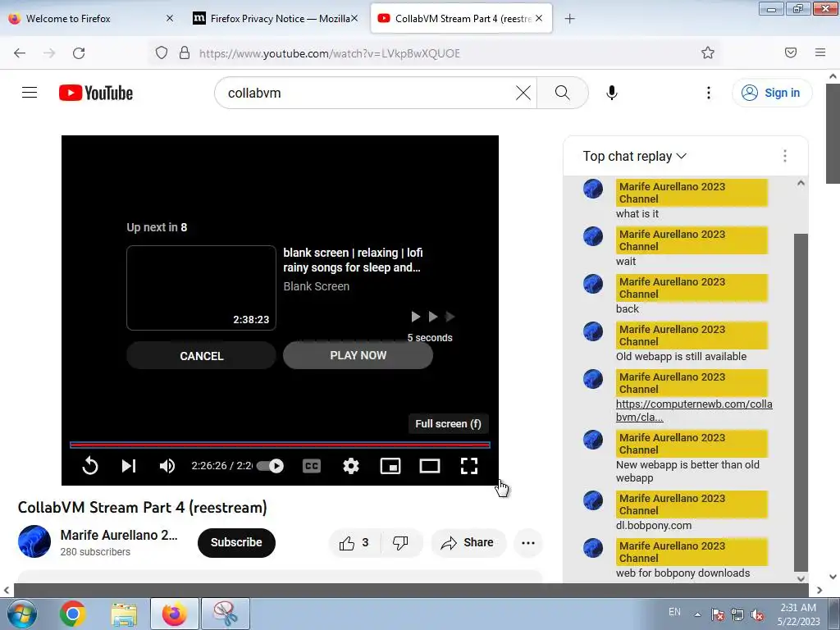The width and height of the screenshot is (840, 630).
Task: Open Windows Explorer from taskbar
Action: (125, 614)
